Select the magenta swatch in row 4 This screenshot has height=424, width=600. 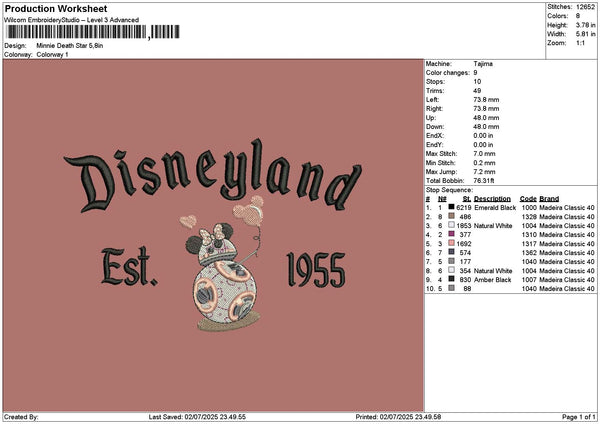click(x=452, y=234)
